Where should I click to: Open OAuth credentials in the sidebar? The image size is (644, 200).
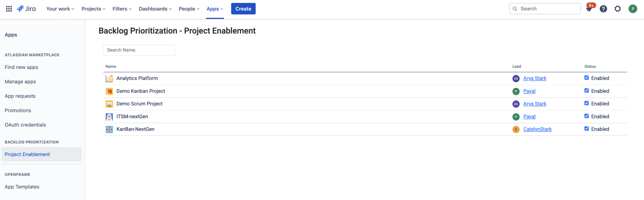[x=25, y=125]
